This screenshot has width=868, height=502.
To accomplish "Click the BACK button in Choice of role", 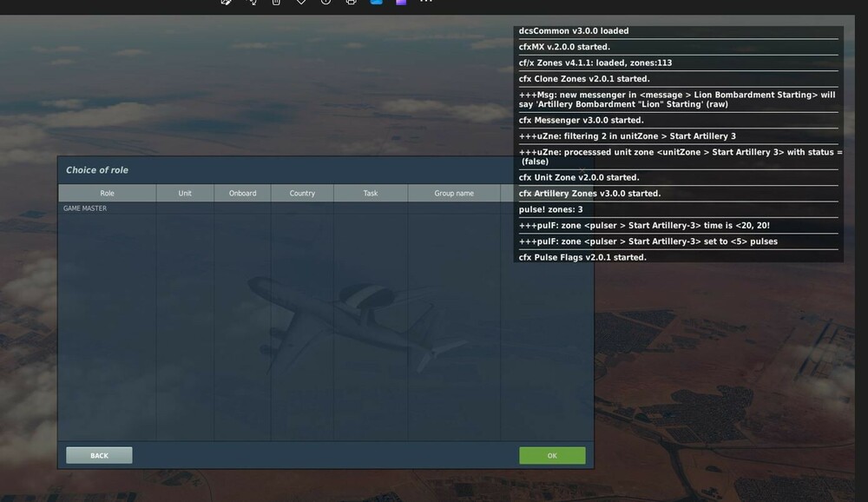I will coord(99,455).
